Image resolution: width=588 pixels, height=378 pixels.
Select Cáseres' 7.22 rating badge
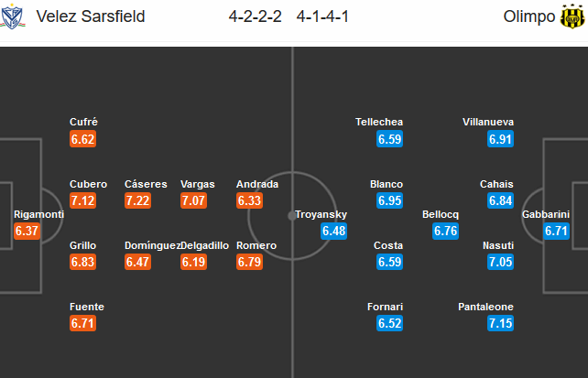click(138, 200)
